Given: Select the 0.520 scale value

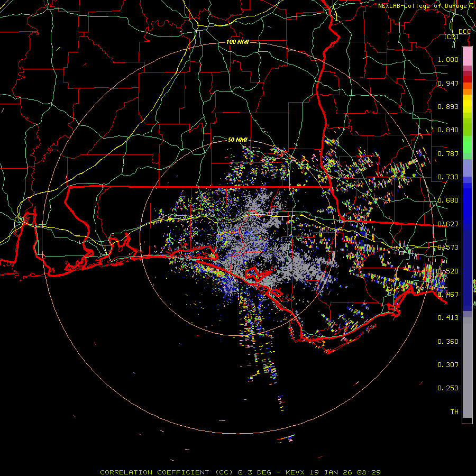Looking at the screenshot, I should [x=448, y=271].
